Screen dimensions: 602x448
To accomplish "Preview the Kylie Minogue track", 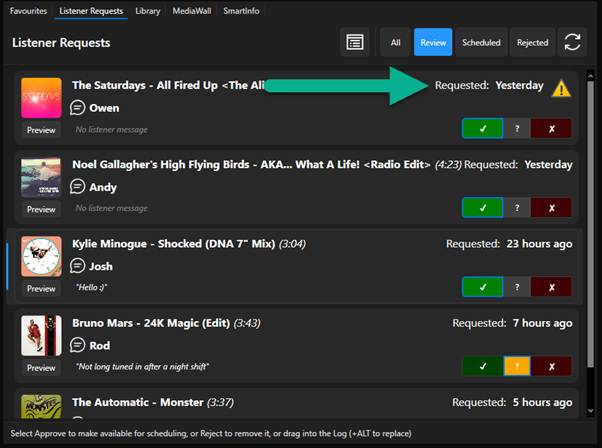I will 41,288.
